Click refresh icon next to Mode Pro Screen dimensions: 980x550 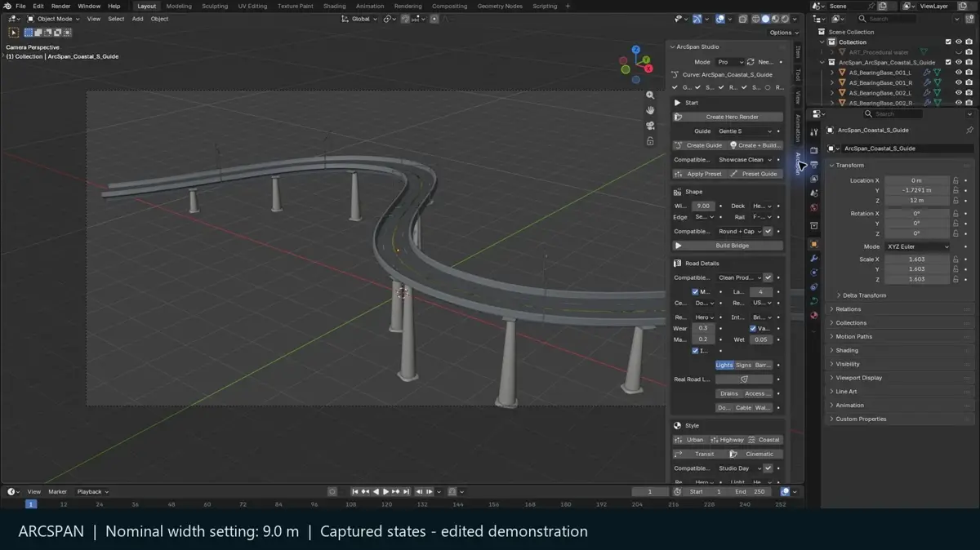(750, 62)
